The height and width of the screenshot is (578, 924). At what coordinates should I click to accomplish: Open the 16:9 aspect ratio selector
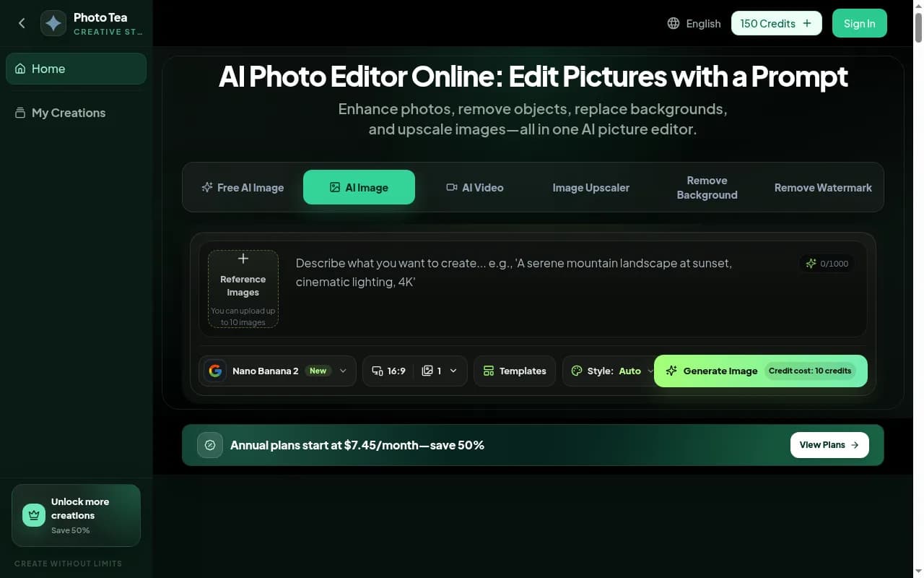[x=388, y=371]
